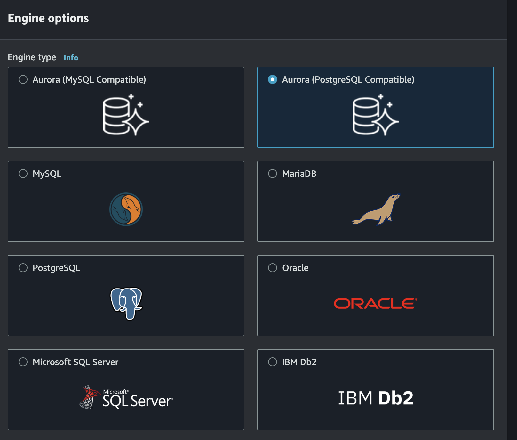Select the PostgreSQL radio button
The width and height of the screenshot is (517, 440).
[23, 268]
